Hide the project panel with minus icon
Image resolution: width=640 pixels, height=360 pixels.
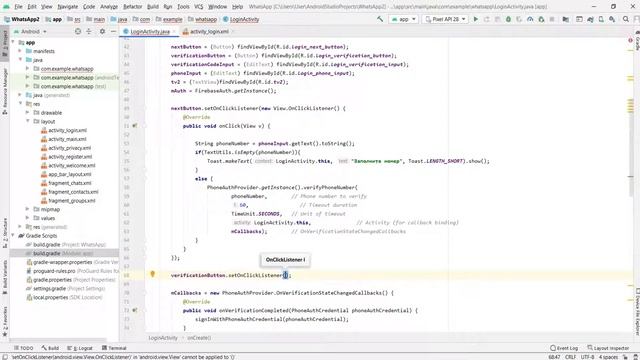[x=113, y=31]
